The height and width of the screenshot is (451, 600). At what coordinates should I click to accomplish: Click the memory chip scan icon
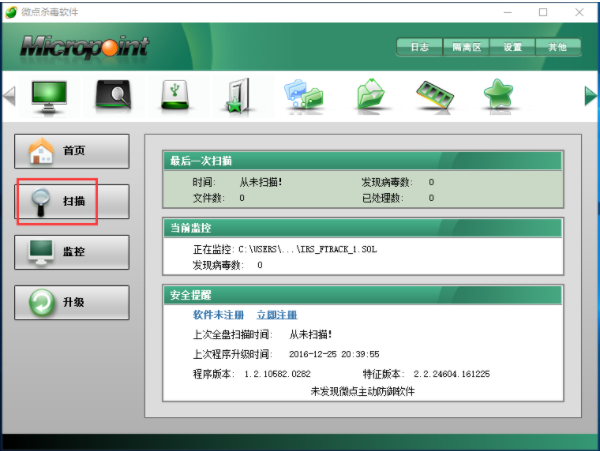point(435,95)
